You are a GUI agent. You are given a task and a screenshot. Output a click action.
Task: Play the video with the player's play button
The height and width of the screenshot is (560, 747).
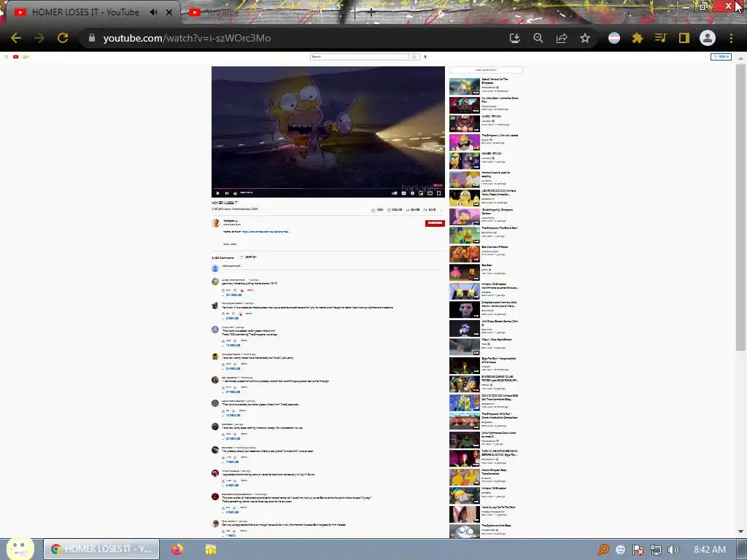[x=217, y=192]
